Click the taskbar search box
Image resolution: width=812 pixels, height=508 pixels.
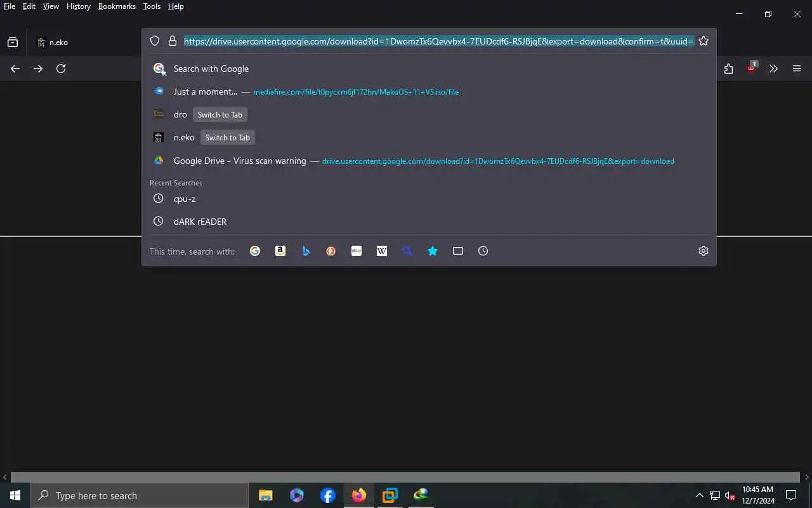pos(140,495)
